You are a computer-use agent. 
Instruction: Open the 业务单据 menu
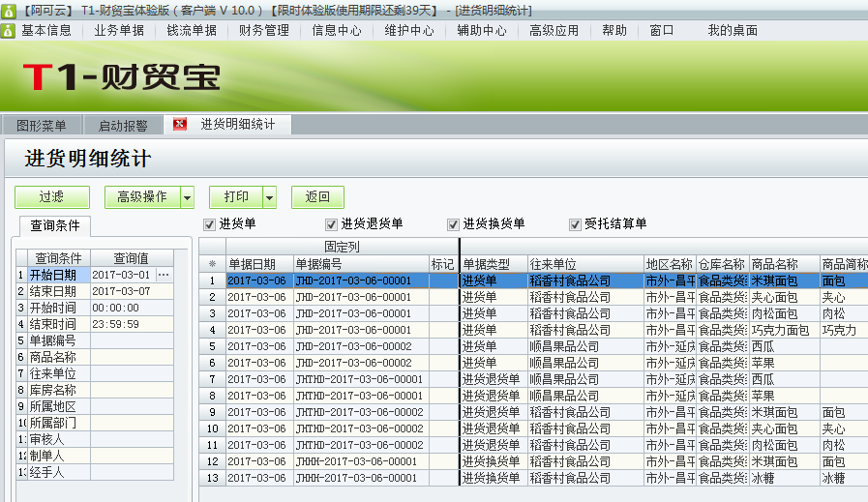tap(119, 30)
